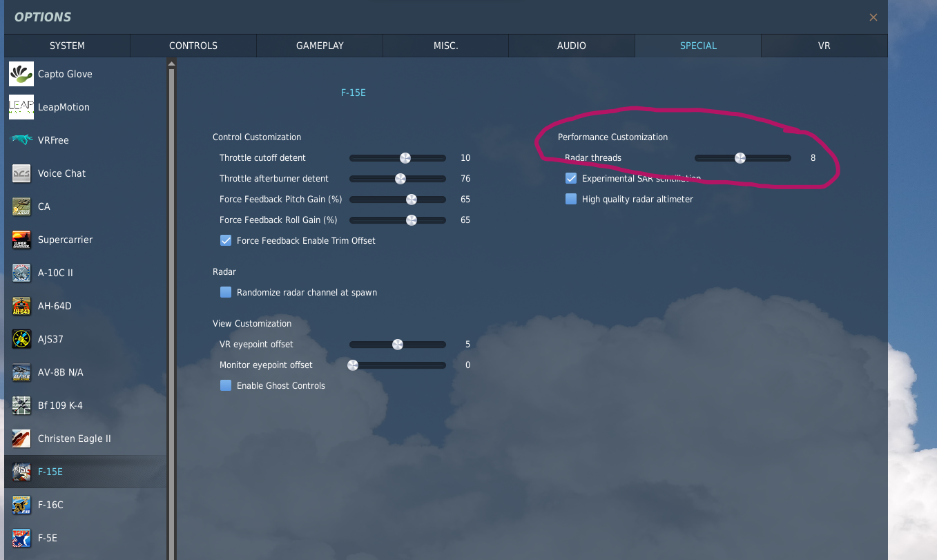This screenshot has height=560, width=937.
Task: Select F-16C in the module list
Action: [85, 505]
